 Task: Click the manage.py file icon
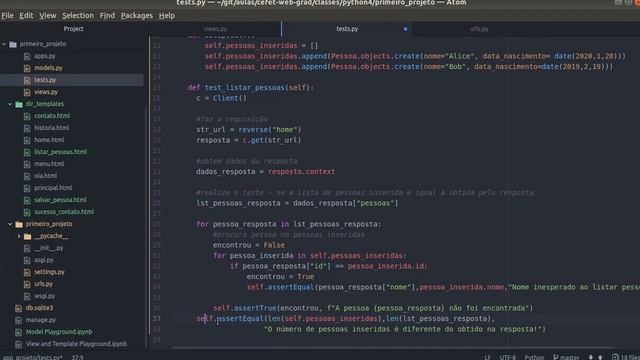18,320
